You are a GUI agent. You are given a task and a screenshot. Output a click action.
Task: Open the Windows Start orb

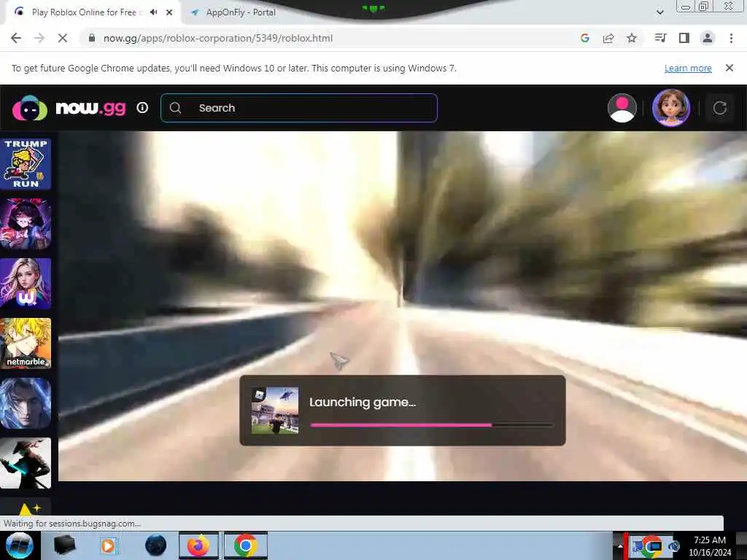[20, 545]
